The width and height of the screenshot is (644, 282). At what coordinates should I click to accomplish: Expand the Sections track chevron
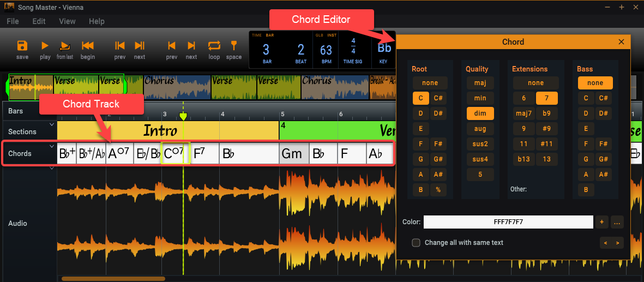(52, 125)
